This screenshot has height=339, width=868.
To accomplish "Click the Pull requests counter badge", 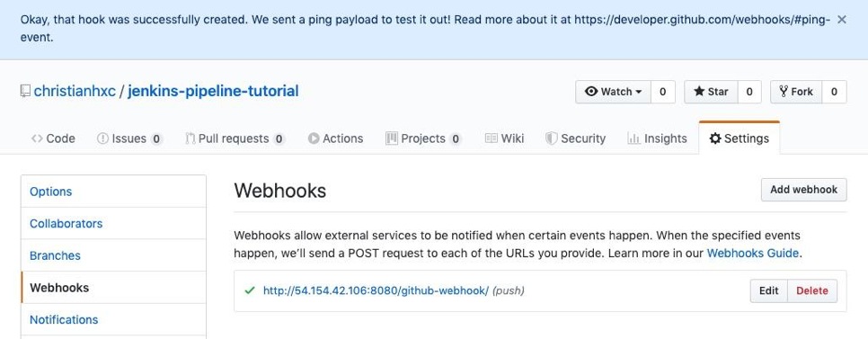I will pos(279,139).
